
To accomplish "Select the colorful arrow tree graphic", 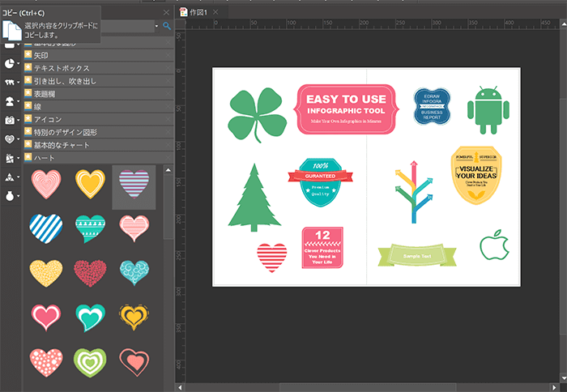I will [x=414, y=192].
